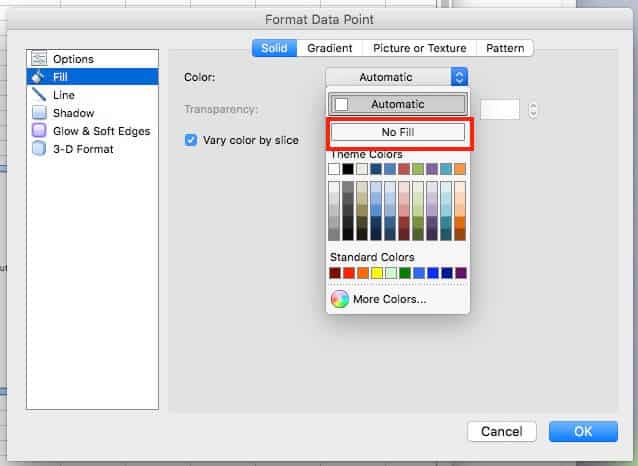Pick the cream theme color swatch

coord(362,169)
